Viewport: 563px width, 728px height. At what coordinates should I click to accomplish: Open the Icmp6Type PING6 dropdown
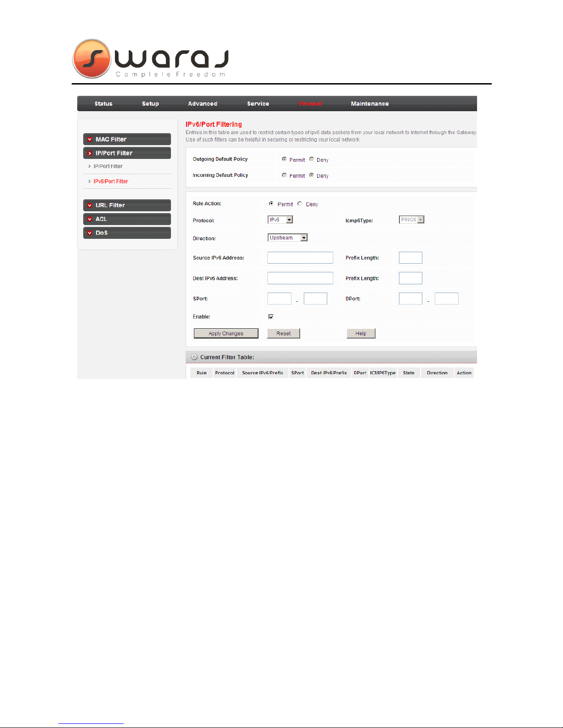411,220
